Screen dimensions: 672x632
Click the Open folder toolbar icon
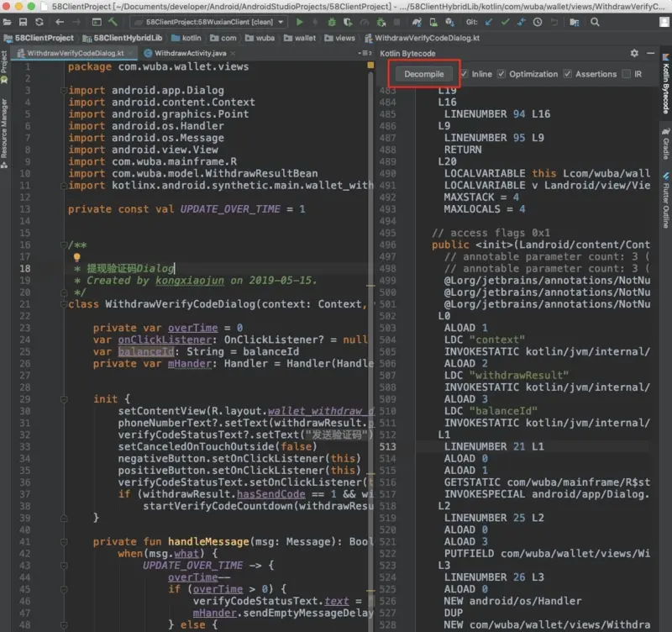point(8,22)
